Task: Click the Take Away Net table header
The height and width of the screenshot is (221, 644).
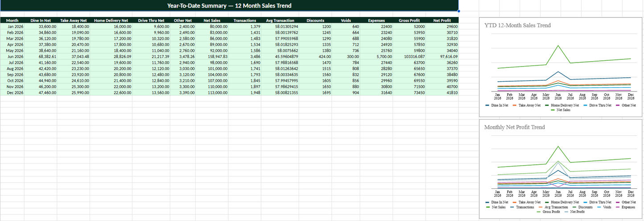Action: (x=74, y=21)
